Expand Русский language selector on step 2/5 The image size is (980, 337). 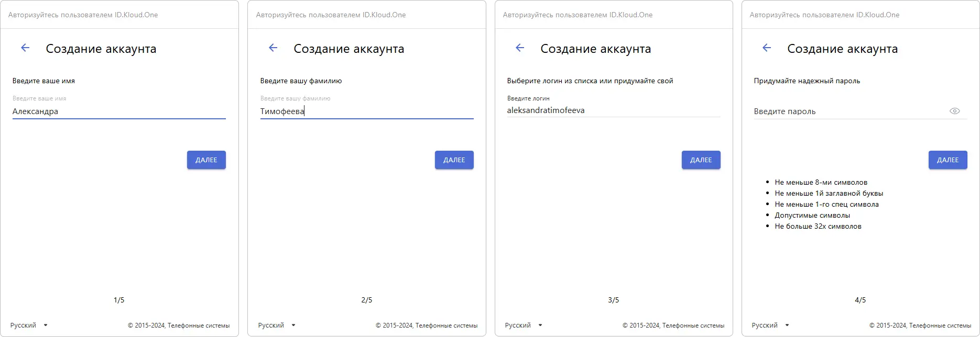click(x=277, y=325)
